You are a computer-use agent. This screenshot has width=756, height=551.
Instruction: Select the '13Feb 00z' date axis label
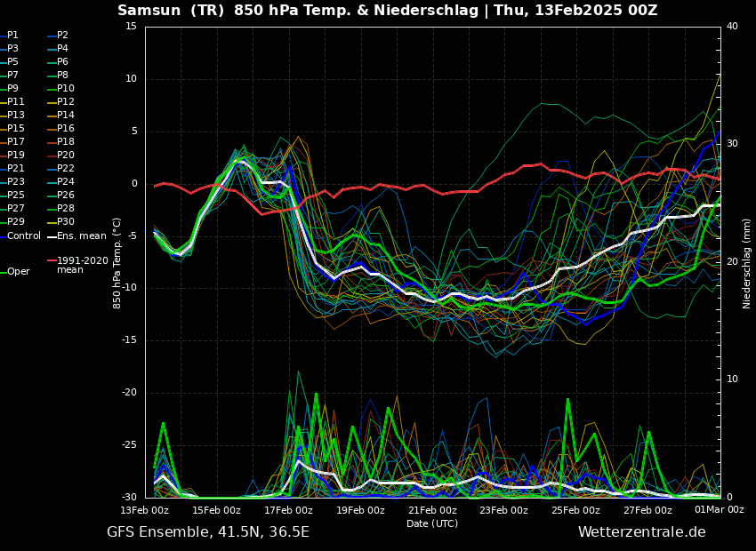145,510
